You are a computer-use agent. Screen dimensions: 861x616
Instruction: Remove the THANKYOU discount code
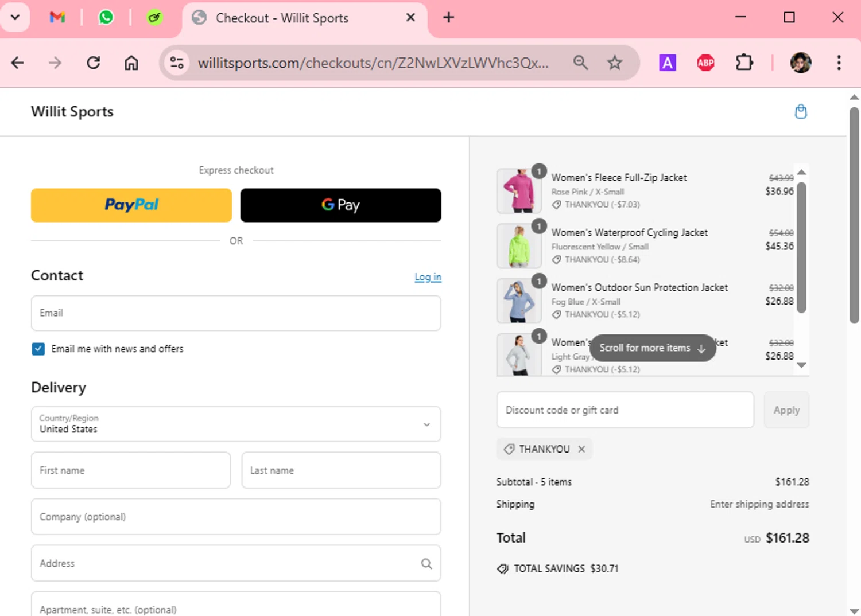pos(581,449)
